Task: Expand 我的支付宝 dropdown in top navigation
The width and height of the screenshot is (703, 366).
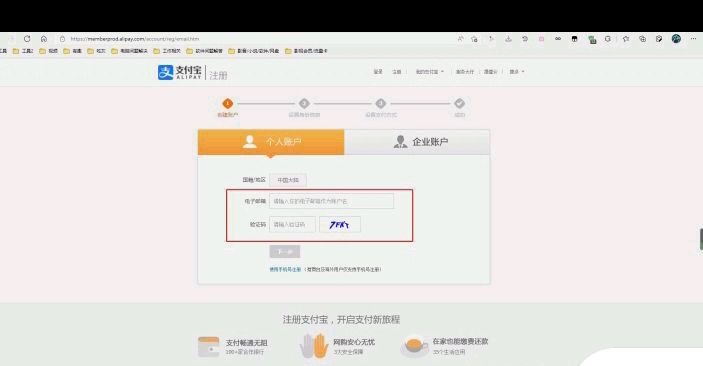Action: [x=430, y=72]
